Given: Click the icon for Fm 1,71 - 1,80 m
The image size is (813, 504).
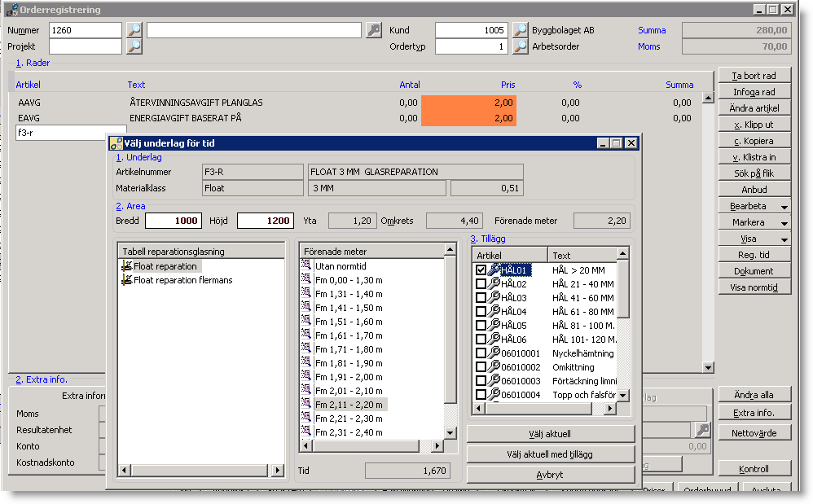Looking at the screenshot, I should coord(306,348).
